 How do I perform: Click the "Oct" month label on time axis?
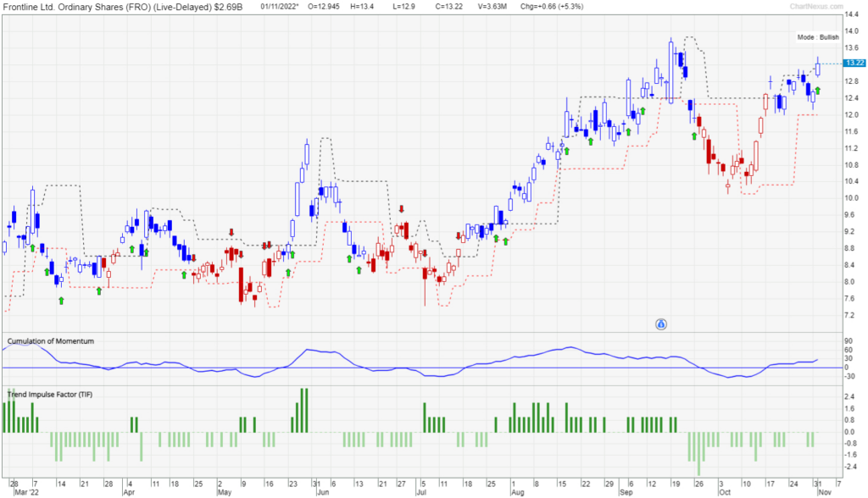725,492
